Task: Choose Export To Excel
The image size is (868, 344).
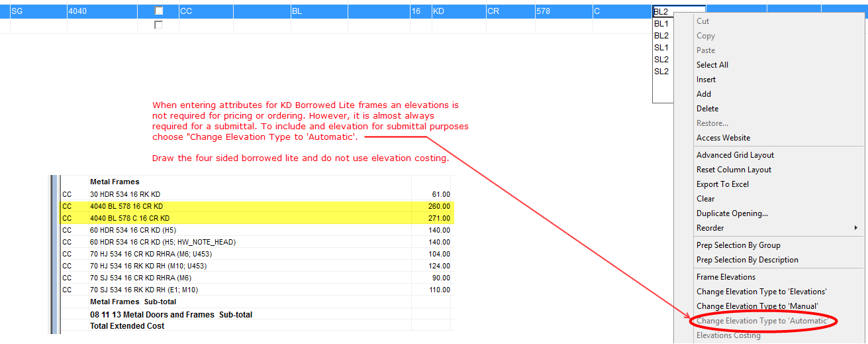Action: pyautogui.click(x=722, y=184)
